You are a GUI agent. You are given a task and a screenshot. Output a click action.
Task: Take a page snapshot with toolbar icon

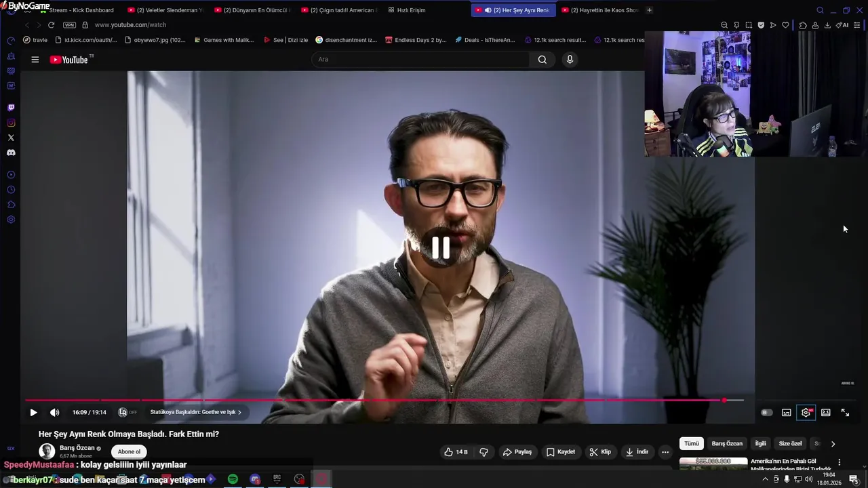749,25
